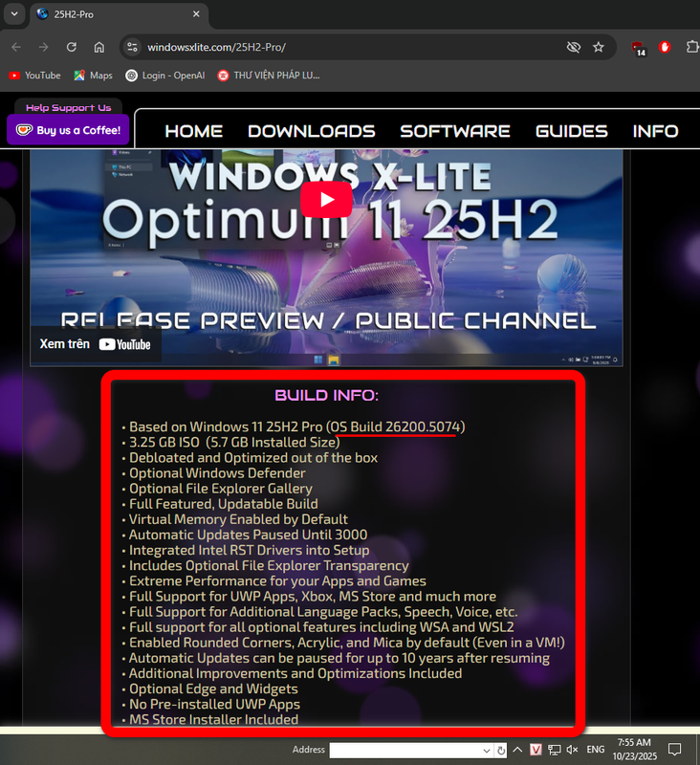The height and width of the screenshot is (765, 700).
Task: Open the Login - OpenAI bookmark
Action: coord(165,76)
